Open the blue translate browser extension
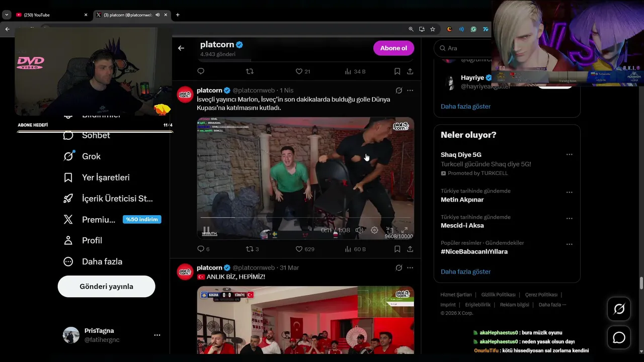The width and height of the screenshot is (644, 362). pos(485,29)
